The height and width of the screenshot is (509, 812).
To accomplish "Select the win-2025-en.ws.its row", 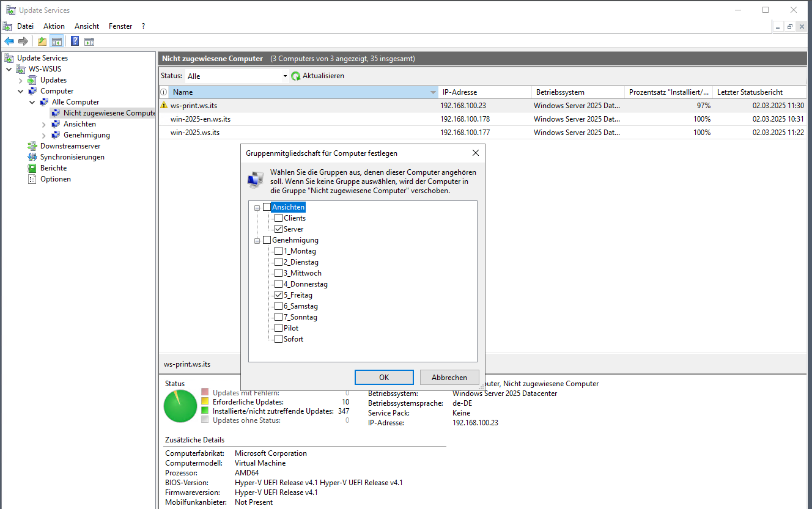I will pyautogui.click(x=483, y=119).
